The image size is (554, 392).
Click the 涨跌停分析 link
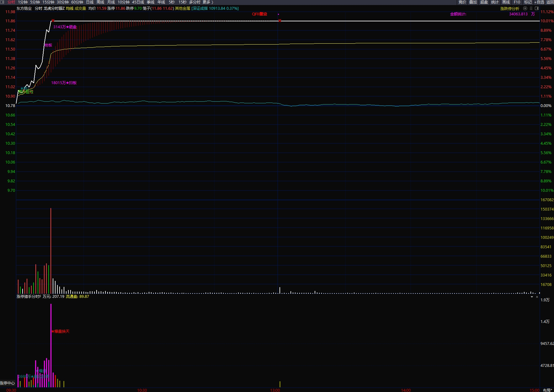coord(509,8)
